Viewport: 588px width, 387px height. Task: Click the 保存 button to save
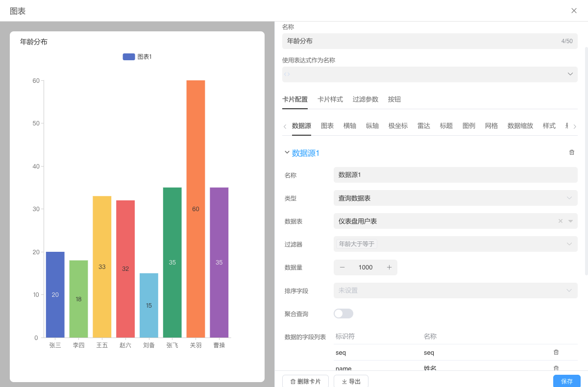tap(566, 381)
